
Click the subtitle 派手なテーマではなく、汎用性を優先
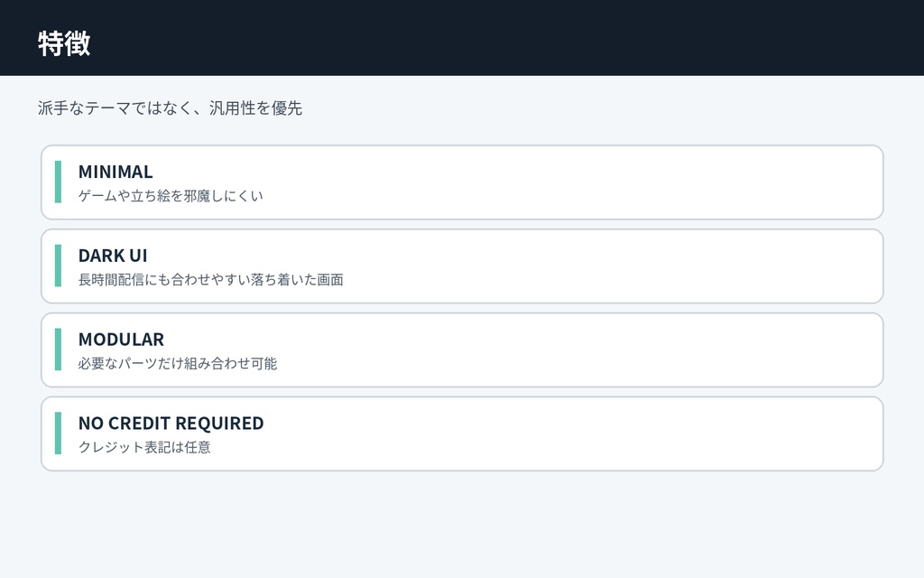(x=170, y=108)
